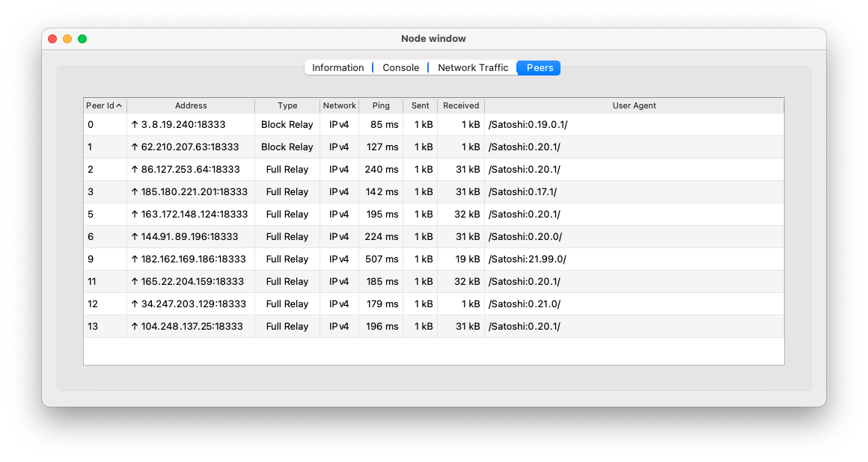Select peer 0 at address 3.8.19.240
The width and height of the screenshot is (868, 462).
pos(299,124)
